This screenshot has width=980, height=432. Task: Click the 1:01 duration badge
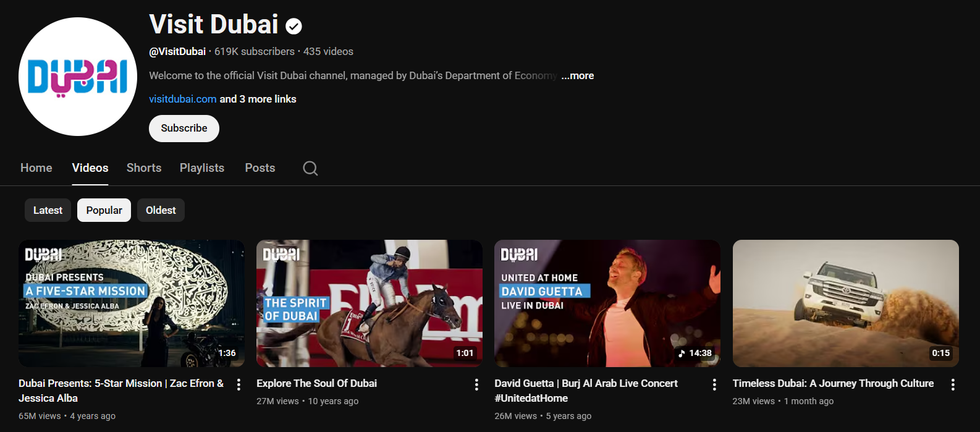point(465,353)
